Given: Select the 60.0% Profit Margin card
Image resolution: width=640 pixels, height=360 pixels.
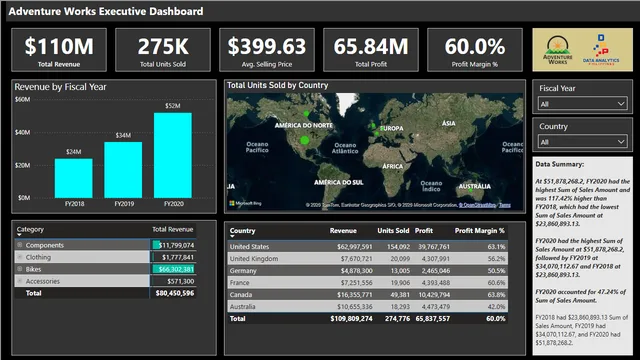Looking at the screenshot, I should [x=475, y=50].
